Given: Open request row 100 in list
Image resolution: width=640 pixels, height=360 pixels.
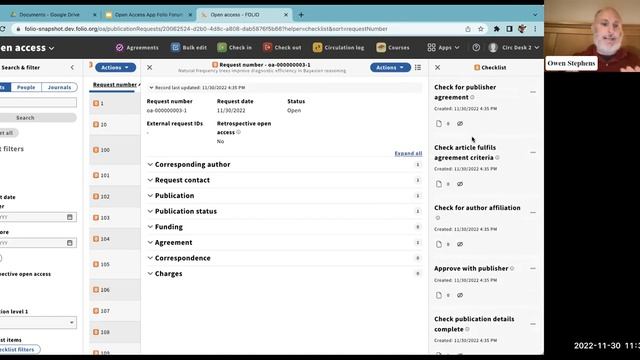Looking at the screenshot, I should click(115, 150).
